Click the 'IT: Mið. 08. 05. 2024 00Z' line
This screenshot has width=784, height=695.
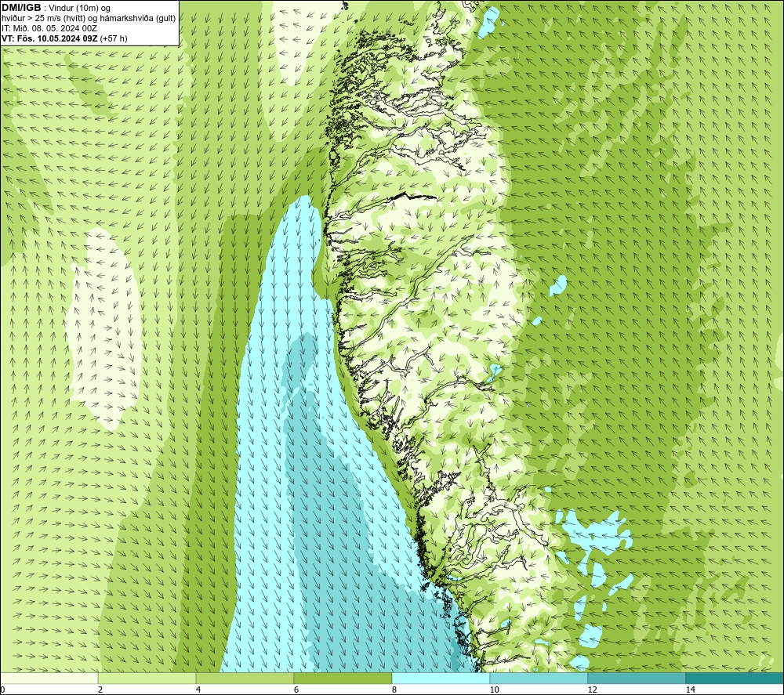pos(49,28)
